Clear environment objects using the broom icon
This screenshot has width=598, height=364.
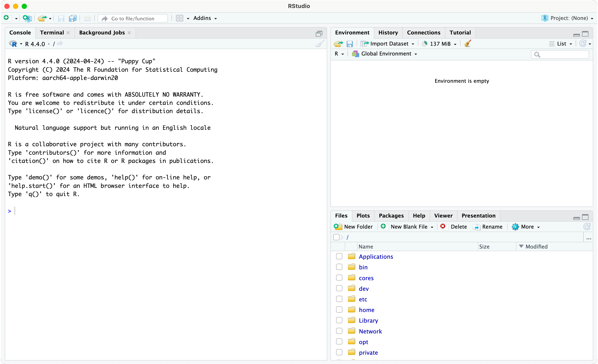[467, 44]
